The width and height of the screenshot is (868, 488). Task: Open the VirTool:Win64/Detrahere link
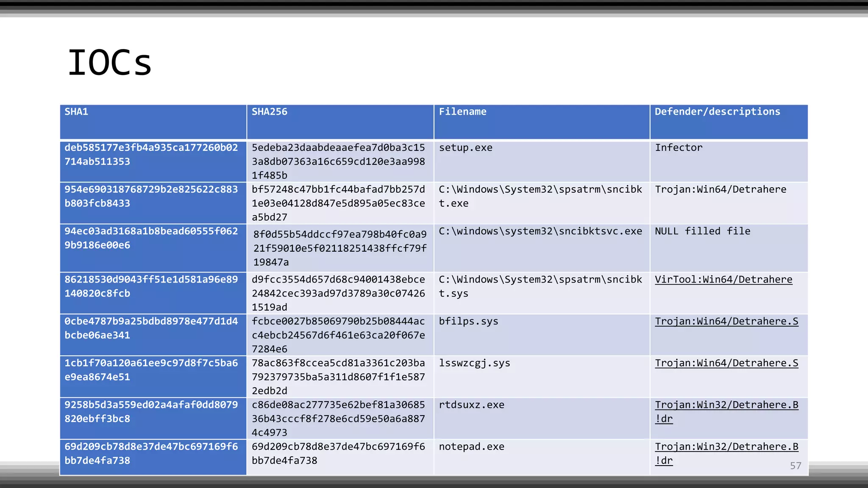point(723,280)
